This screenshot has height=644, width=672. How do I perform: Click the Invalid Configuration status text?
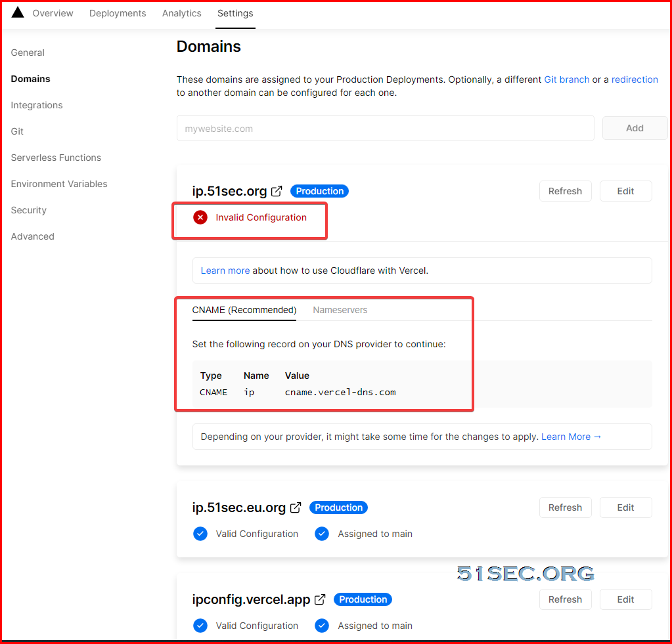click(x=261, y=217)
